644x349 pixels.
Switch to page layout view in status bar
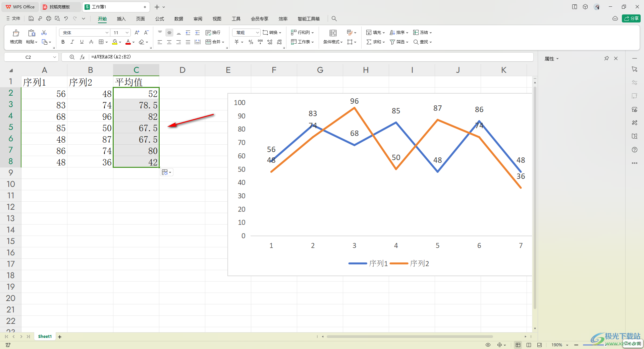529,345
